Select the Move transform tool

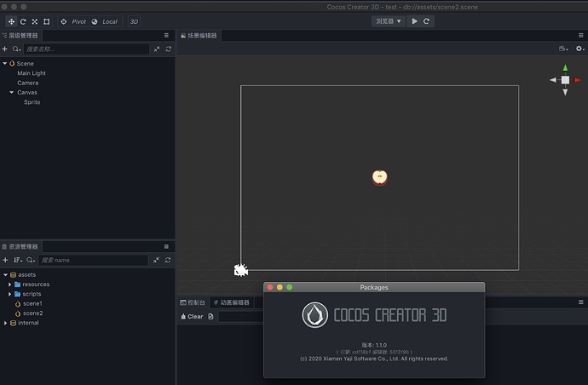pyautogui.click(x=11, y=22)
